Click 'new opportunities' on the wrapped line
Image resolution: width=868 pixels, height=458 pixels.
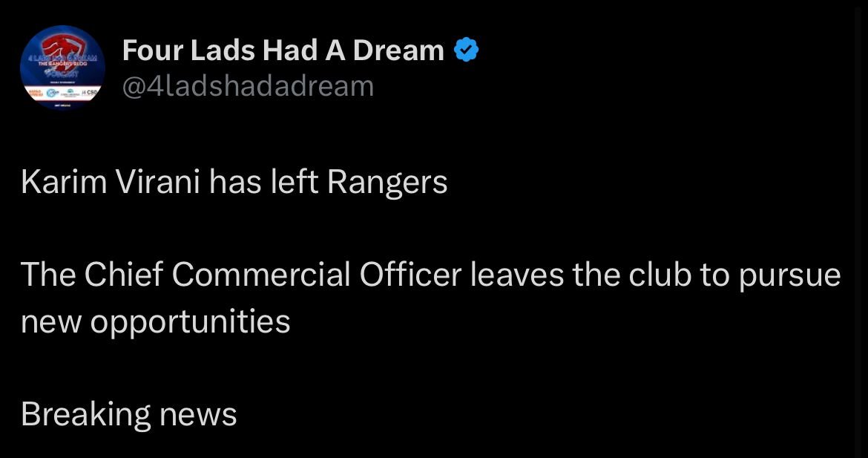156,322
